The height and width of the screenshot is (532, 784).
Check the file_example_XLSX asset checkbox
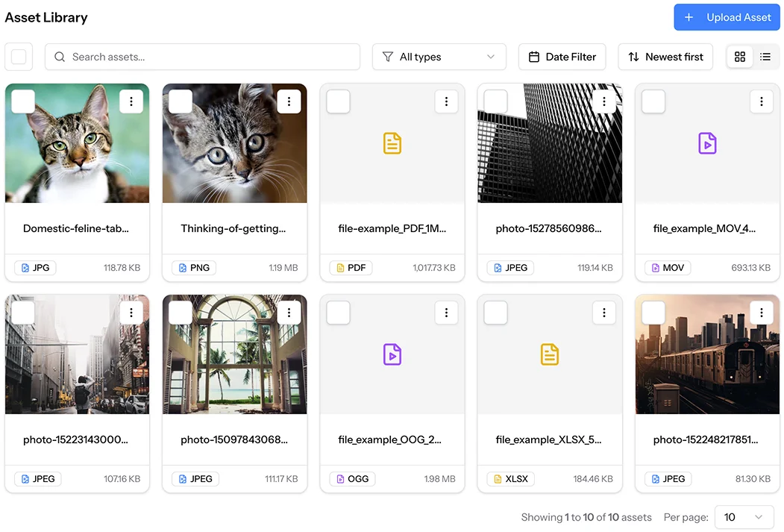(x=495, y=313)
